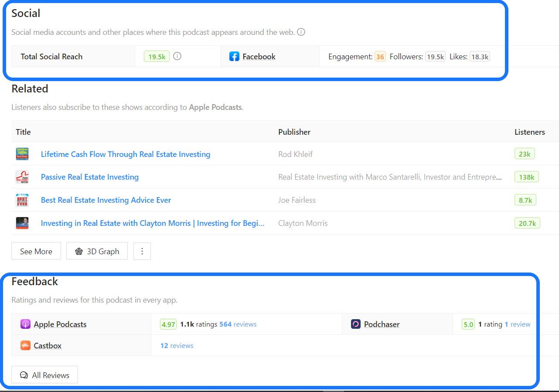Click the Podchaser logo icon
This screenshot has width=559, height=392.
pyautogui.click(x=356, y=324)
